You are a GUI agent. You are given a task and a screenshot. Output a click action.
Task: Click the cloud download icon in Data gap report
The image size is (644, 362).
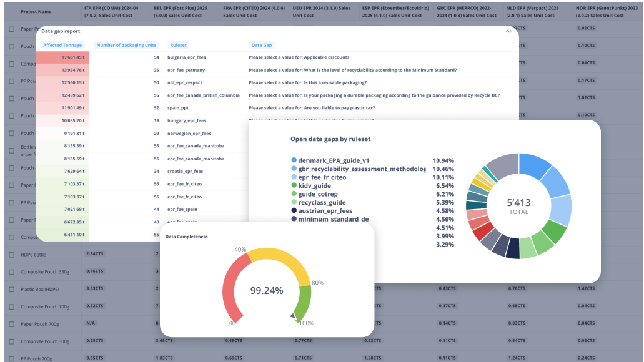point(508,31)
